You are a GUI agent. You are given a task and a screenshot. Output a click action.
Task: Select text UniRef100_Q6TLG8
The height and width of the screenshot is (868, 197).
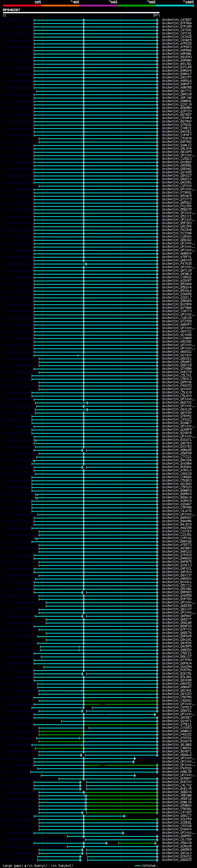pos(177,271)
